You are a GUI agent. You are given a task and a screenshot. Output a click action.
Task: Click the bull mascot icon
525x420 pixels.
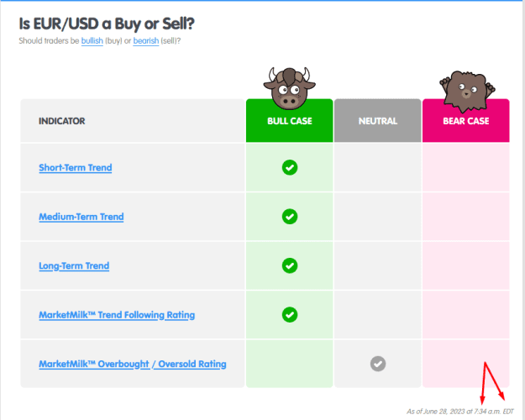pos(289,88)
